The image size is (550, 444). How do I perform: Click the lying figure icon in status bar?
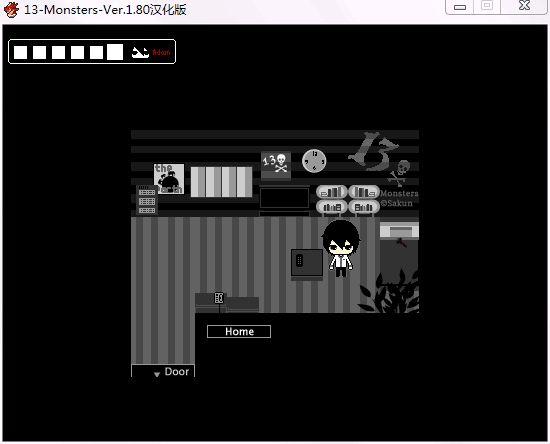click(x=140, y=52)
